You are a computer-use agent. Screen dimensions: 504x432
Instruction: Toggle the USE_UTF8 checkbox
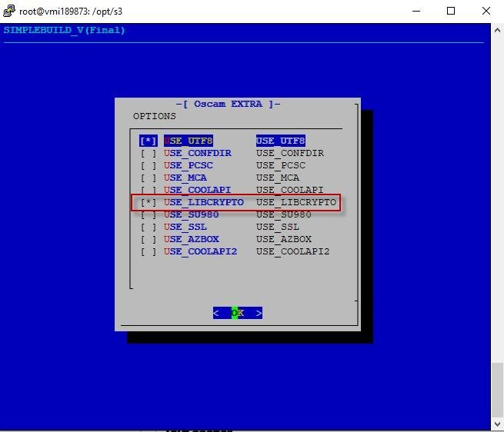click(149, 141)
